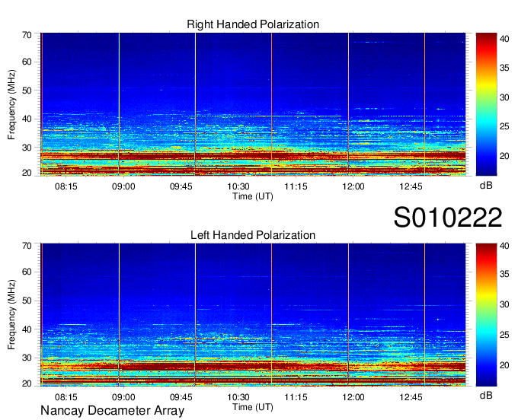518x420 pixels.
Task: Click Time (UT) label under right-handed plot
Action: [253, 196]
